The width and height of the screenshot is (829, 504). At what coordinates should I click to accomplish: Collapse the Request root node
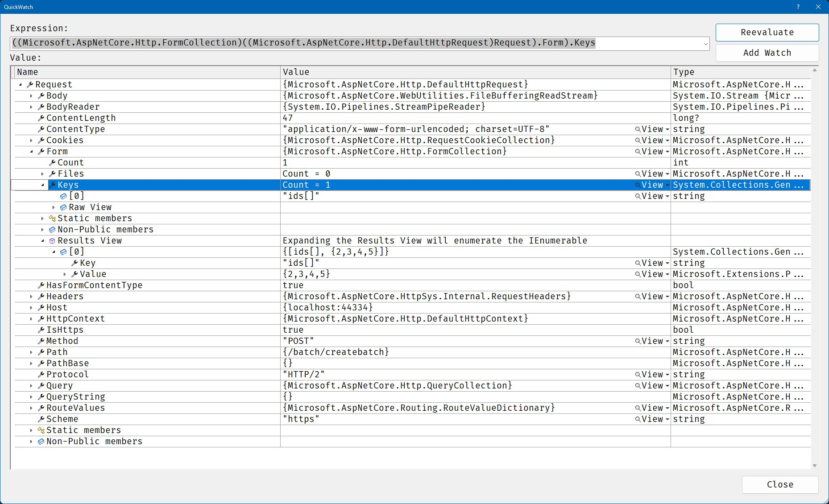[21, 85]
